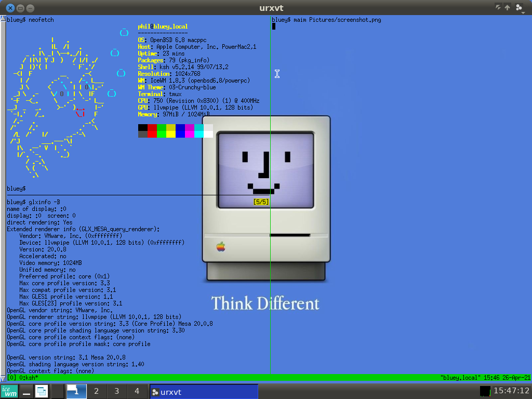The width and height of the screenshot is (532, 399).
Task: Roll up the urxvt window with the arrow button
Action: point(507,7)
